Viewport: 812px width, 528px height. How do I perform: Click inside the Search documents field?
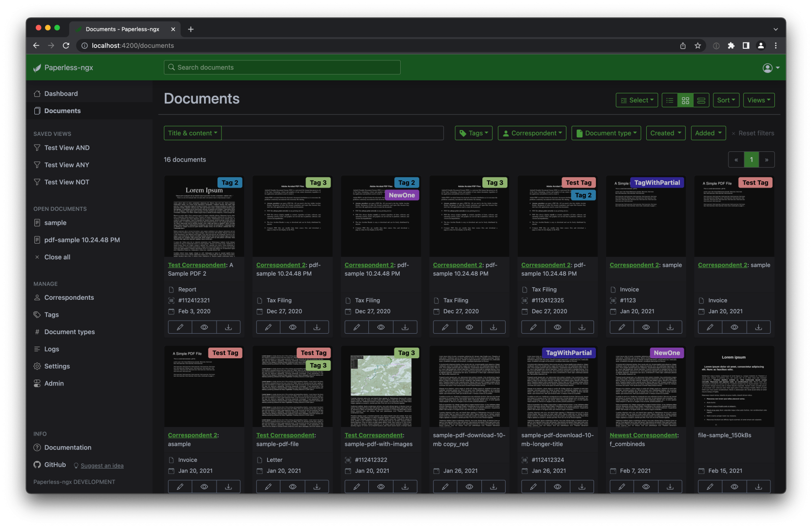pos(282,67)
